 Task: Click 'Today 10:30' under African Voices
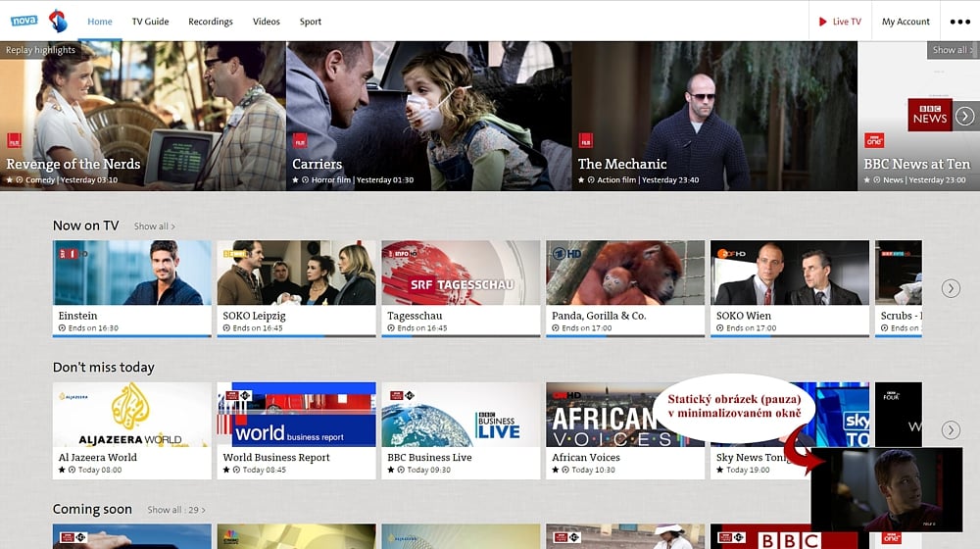593,470
